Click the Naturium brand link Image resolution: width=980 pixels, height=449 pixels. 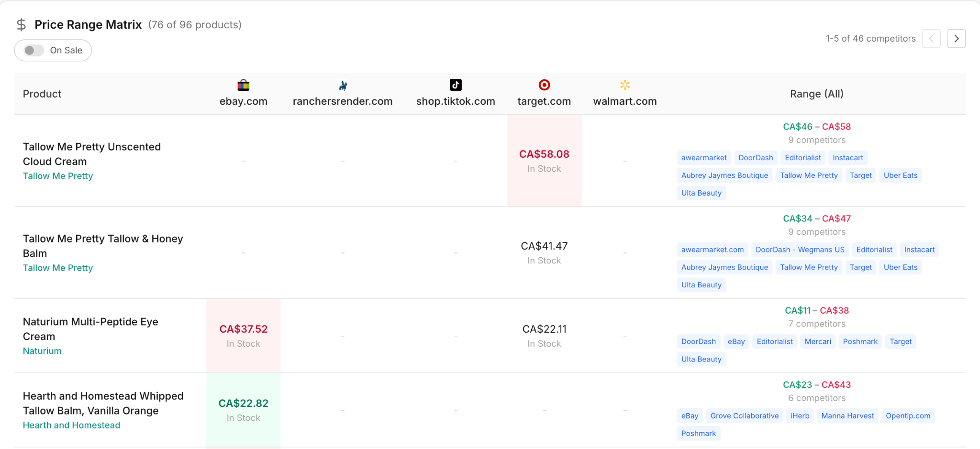coord(42,351)
